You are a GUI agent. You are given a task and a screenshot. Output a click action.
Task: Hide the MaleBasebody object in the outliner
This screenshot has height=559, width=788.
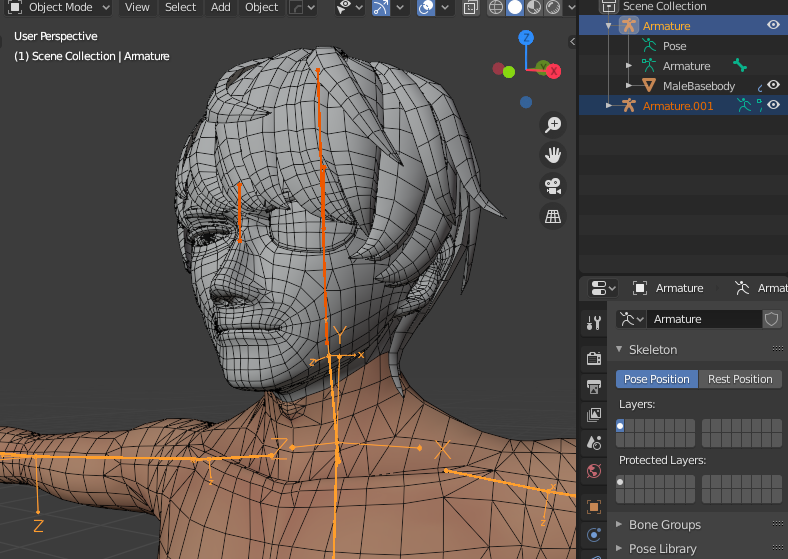point(773,86)
